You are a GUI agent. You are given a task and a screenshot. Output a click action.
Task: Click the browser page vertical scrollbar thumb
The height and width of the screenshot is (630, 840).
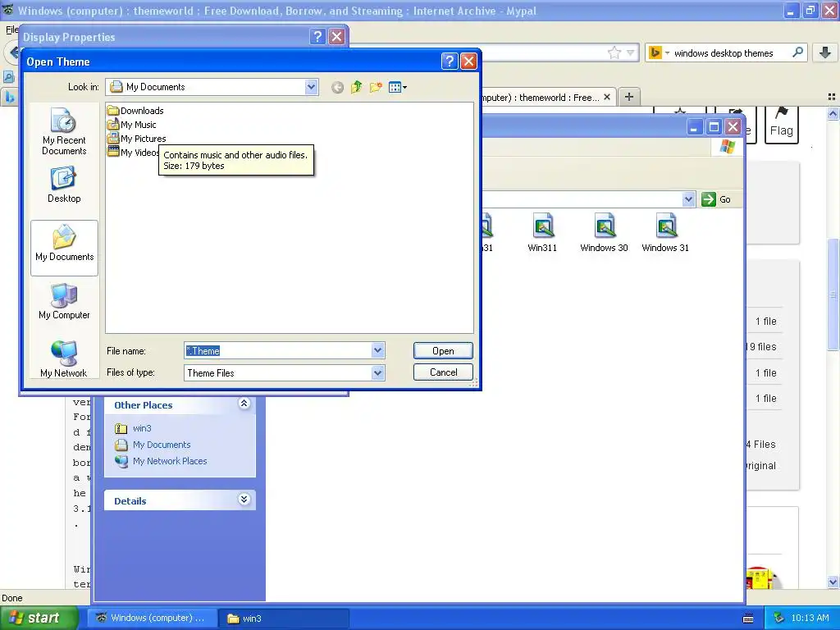click(833, 294)
